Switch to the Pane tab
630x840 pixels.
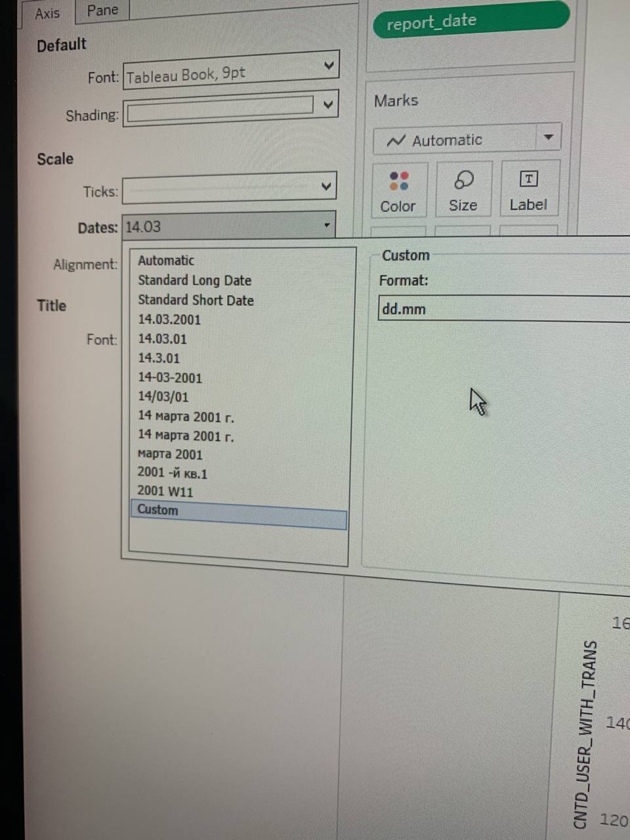point(103,10)
